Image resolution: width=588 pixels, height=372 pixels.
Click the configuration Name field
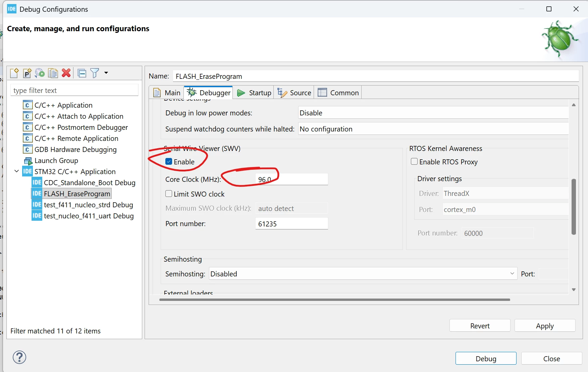376,76
